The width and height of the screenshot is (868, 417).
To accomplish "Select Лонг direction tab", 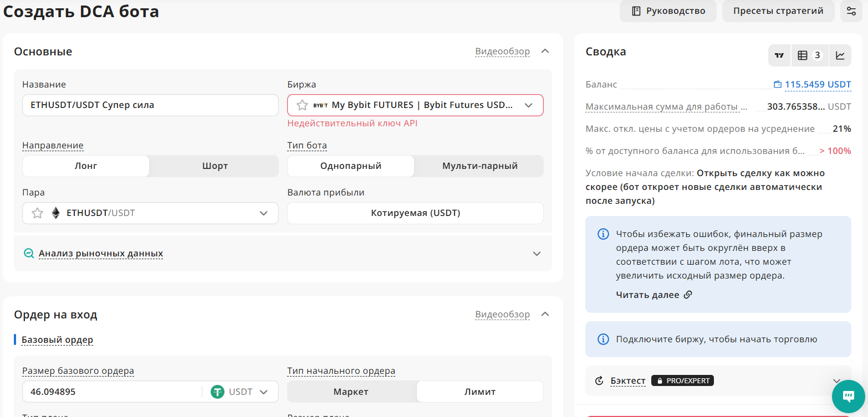I will point(86,166).
